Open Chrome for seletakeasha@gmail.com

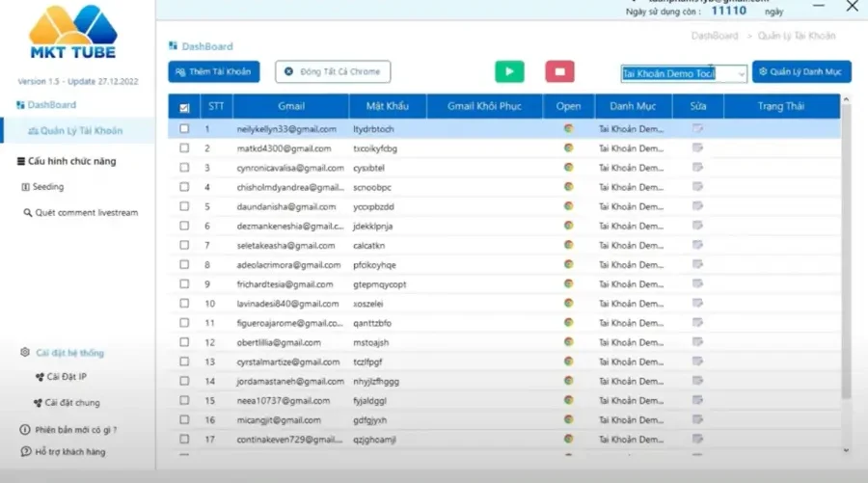pos(568,245)
